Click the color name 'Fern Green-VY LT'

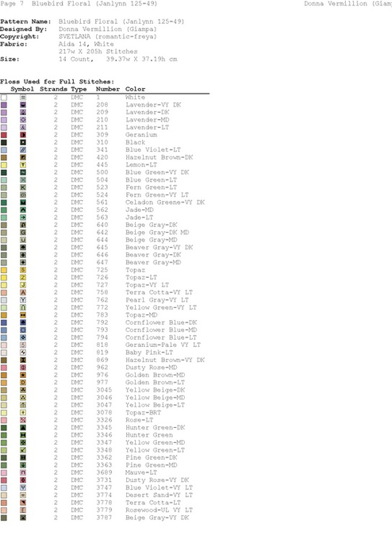(157, 195)
